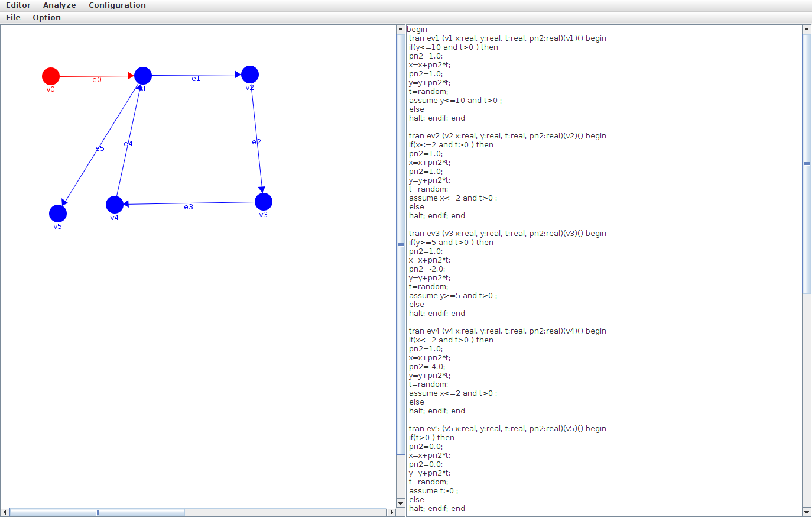Click the 'if(y<=10 and t>0 ) then' line
Viewport: 812px width, 517px height.
(453, 47)
